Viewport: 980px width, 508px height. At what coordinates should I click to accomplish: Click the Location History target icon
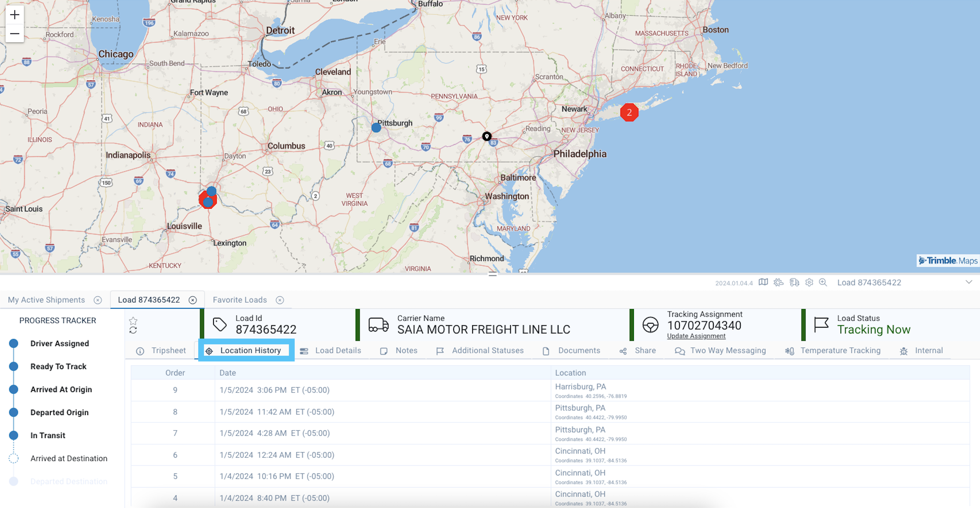point(209,351)
